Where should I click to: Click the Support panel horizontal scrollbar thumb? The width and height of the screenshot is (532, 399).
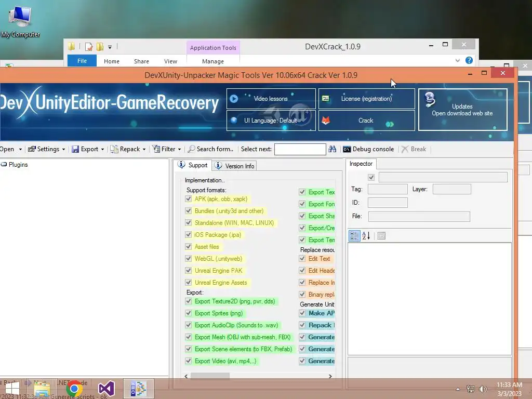point(210,376)
